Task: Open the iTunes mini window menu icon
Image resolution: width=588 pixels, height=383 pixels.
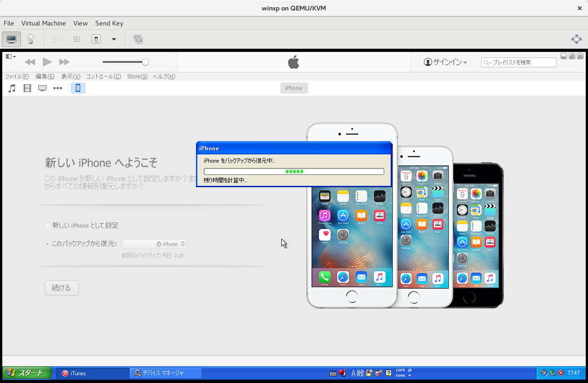Action: click(10, 56)
